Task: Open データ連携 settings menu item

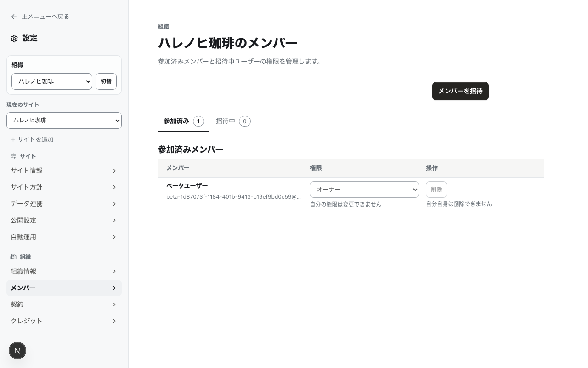Action: (x=64, y=204)
